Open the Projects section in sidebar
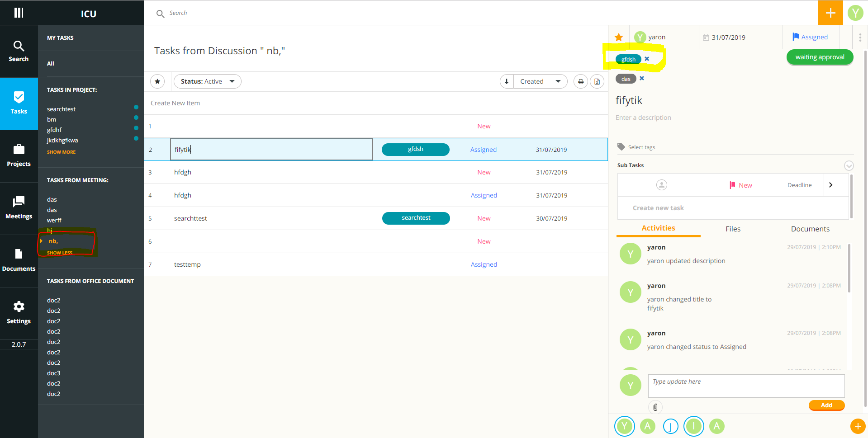The width and height of the screenshot is (868, 438). [x=19, y=156]
